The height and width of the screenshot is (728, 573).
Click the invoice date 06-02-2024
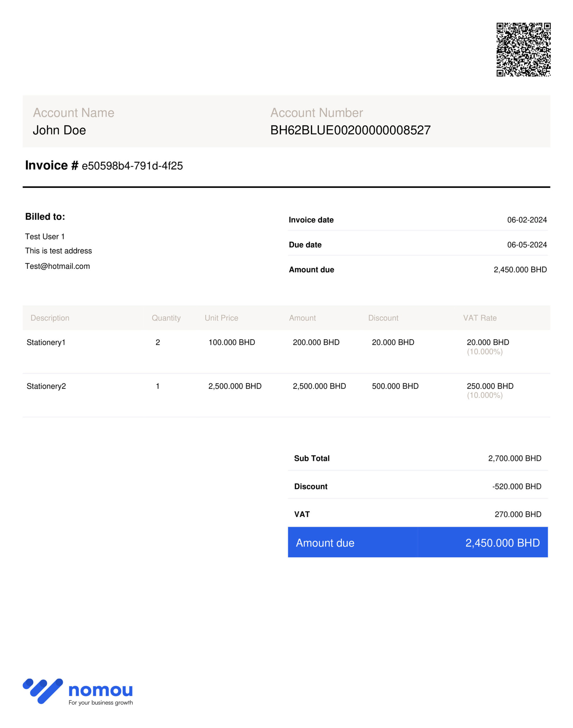527,220
